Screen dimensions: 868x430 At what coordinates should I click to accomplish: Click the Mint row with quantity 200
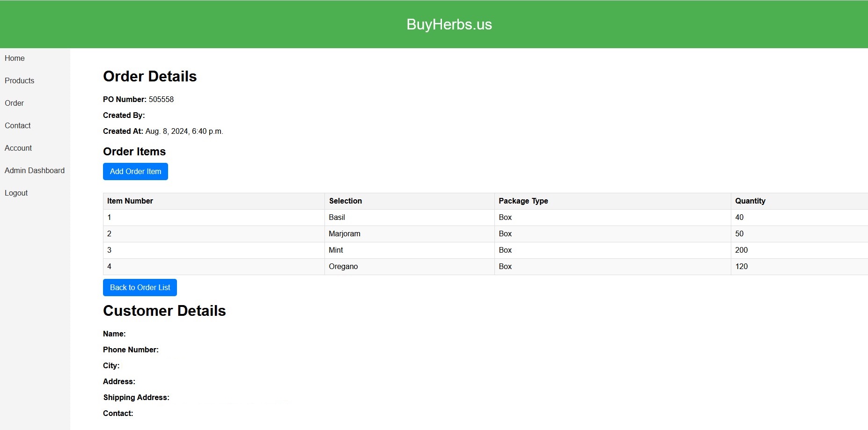coord(336,250)
